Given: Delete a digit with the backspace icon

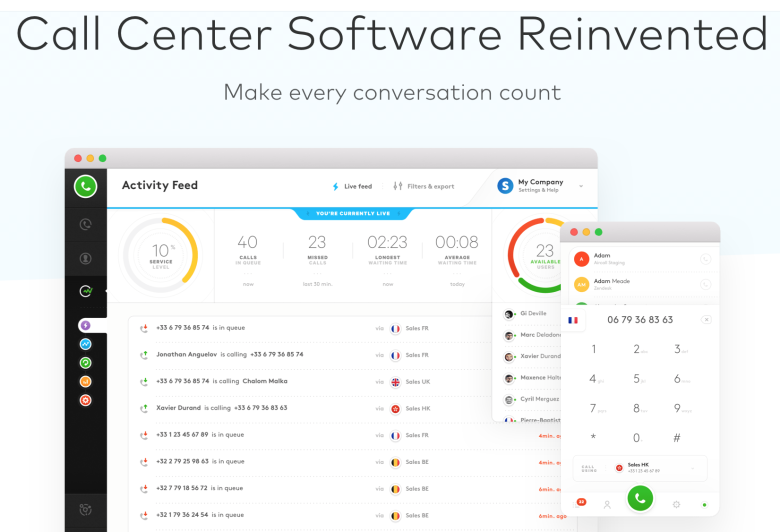Looking at the screenshot, I should pos(706,319).
